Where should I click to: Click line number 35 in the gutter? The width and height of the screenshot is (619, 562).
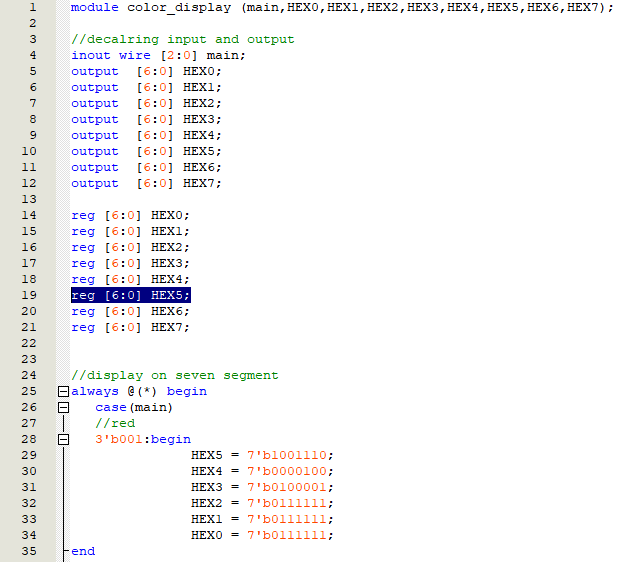click(x=28, y=551)
